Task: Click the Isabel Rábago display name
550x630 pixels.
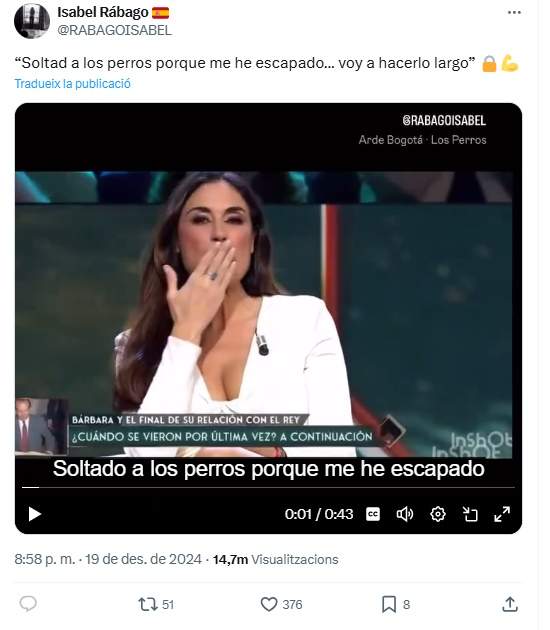Action: point(103,12)
